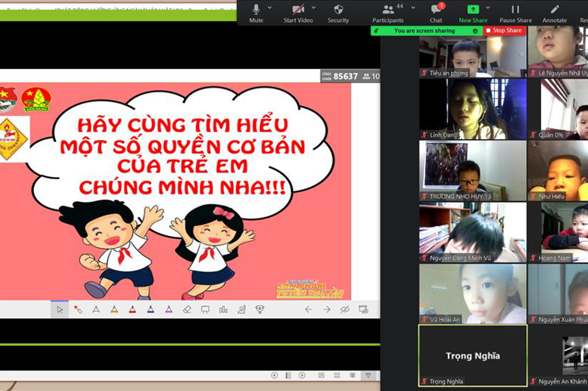Go to next slide with right arrow
588x391 pixels.
tap(327, 309)
